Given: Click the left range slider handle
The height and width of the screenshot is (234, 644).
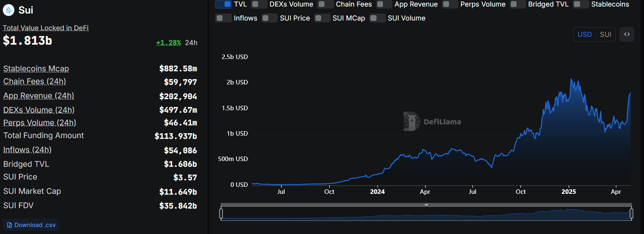Looking at the screenshot, I should click(x=221, y=214).
